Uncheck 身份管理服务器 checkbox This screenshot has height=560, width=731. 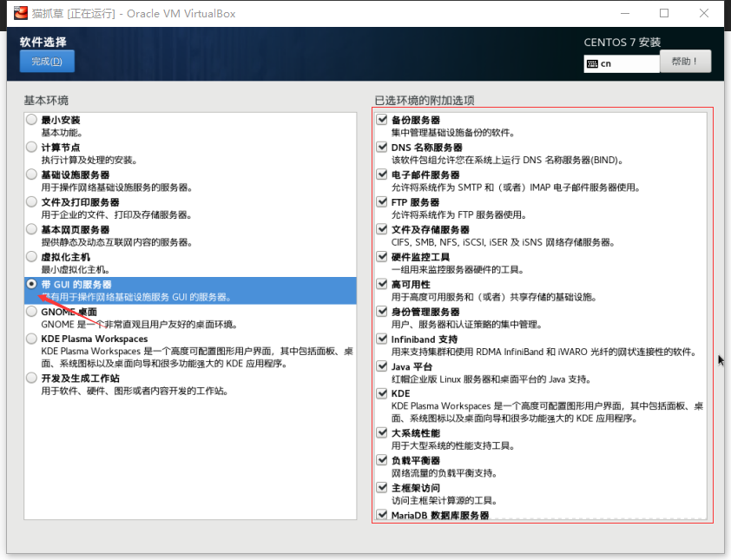click(x=382, y=312)
